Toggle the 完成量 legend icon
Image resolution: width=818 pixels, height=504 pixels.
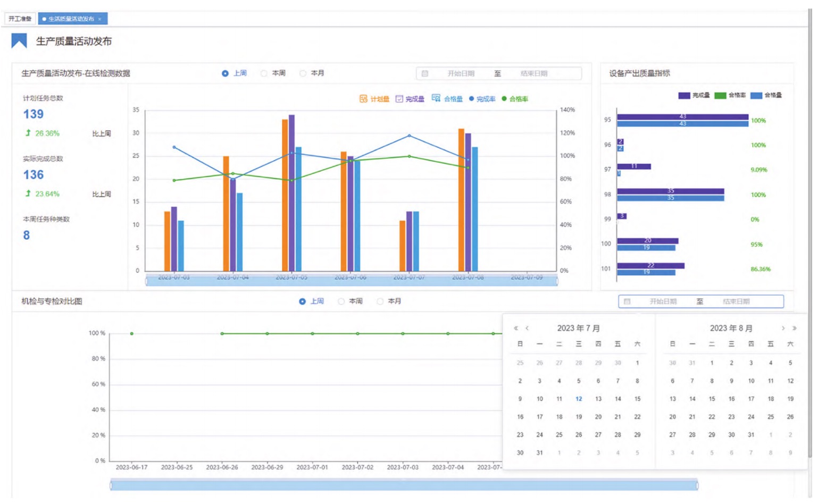399,99
